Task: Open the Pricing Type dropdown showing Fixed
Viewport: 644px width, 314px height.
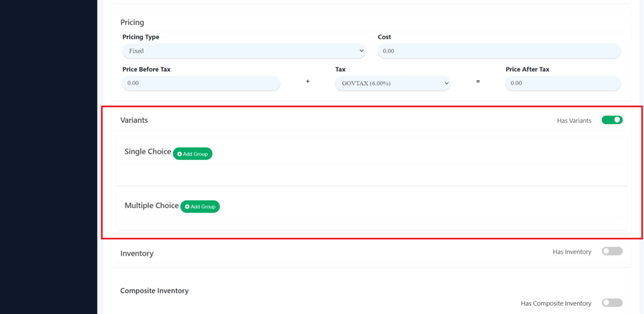Action: coord(243,51)
